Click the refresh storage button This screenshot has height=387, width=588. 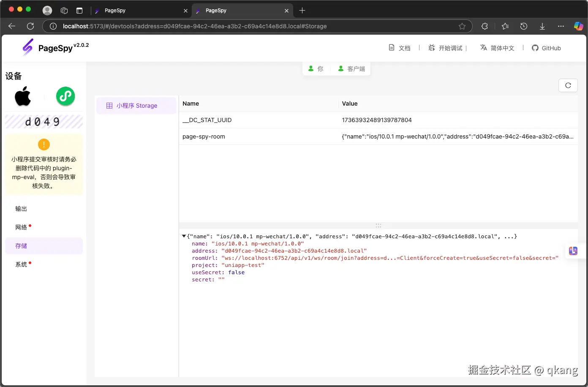[x=568, y=85]
